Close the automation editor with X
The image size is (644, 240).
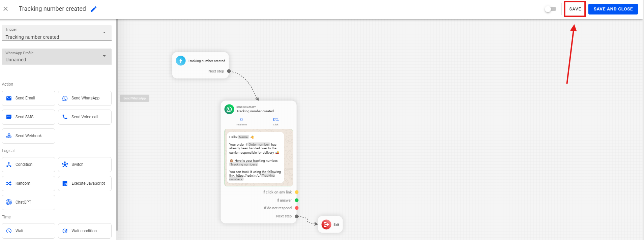pos(6,9)
